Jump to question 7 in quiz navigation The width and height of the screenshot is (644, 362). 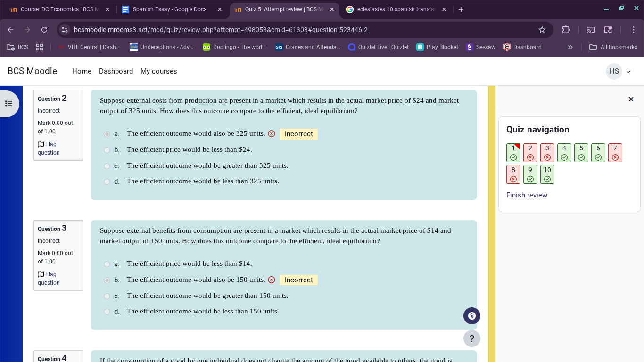coord(615,153)
